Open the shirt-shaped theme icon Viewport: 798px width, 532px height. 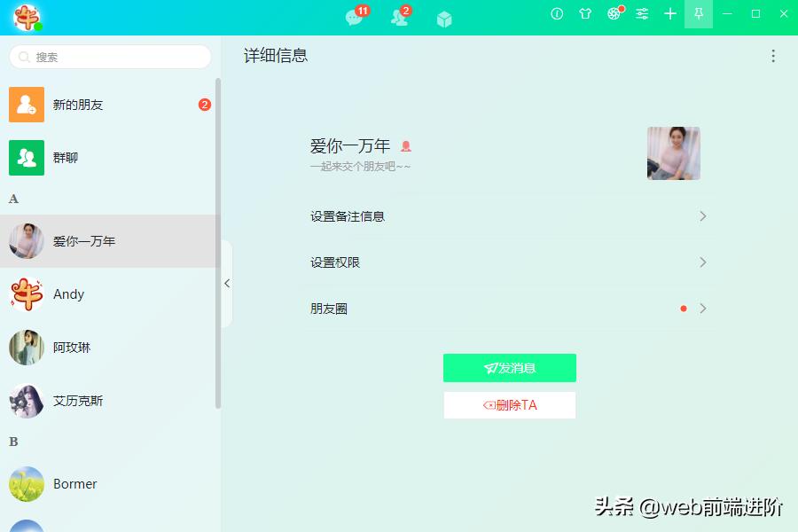coord(585,14)
